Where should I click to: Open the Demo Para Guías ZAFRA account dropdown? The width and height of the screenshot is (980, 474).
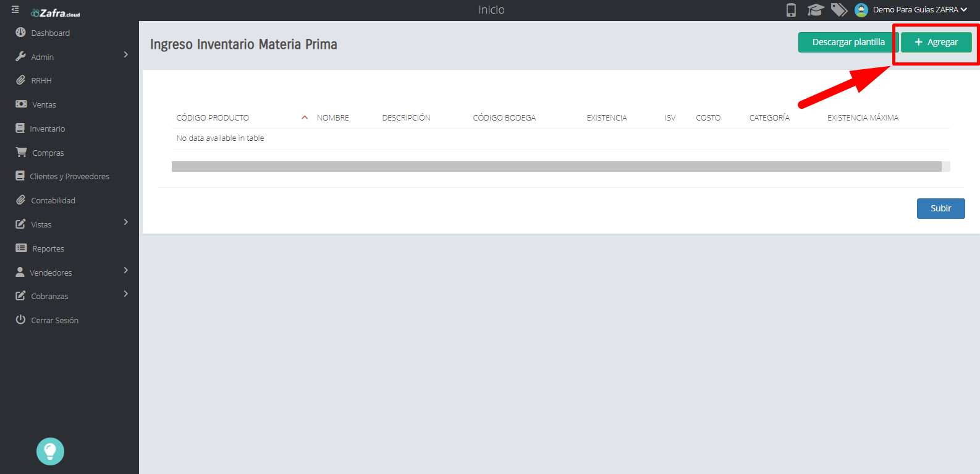point(919,10)
